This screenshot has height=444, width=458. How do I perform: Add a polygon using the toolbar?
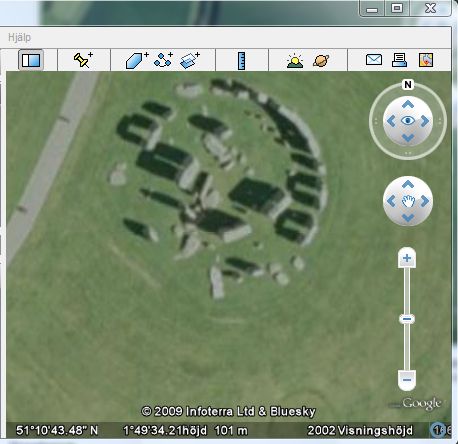tap(137, 60)
